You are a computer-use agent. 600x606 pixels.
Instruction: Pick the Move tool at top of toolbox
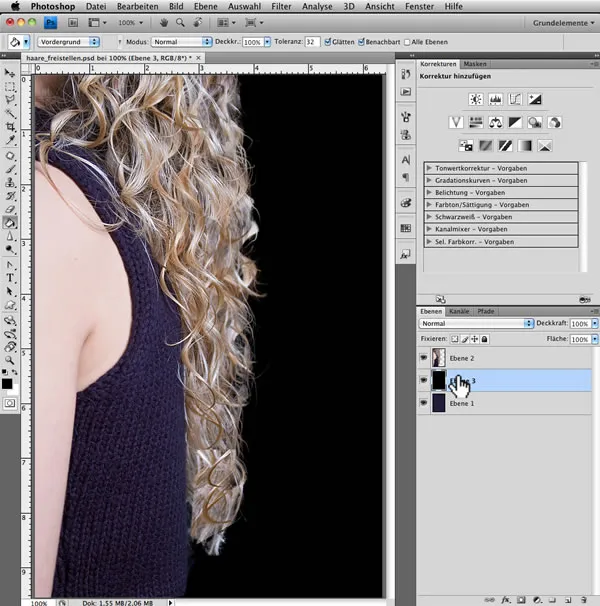10,73
